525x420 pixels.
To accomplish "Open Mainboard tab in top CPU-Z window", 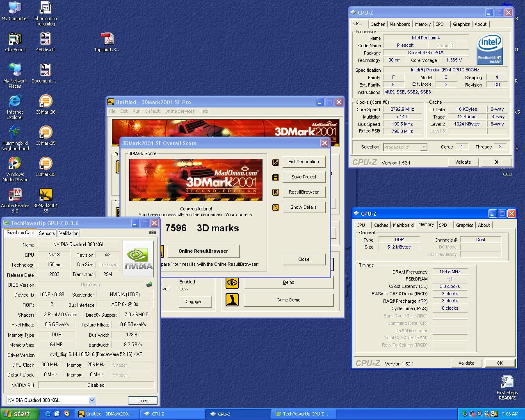I will point(400,24).
